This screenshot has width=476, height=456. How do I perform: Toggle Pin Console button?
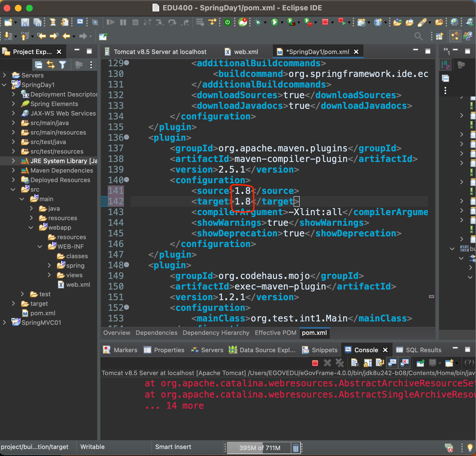coord(420,363)
